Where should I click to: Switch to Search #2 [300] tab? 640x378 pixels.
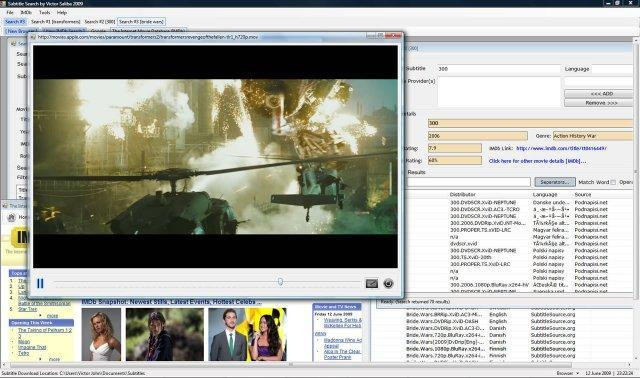[100, 22]
